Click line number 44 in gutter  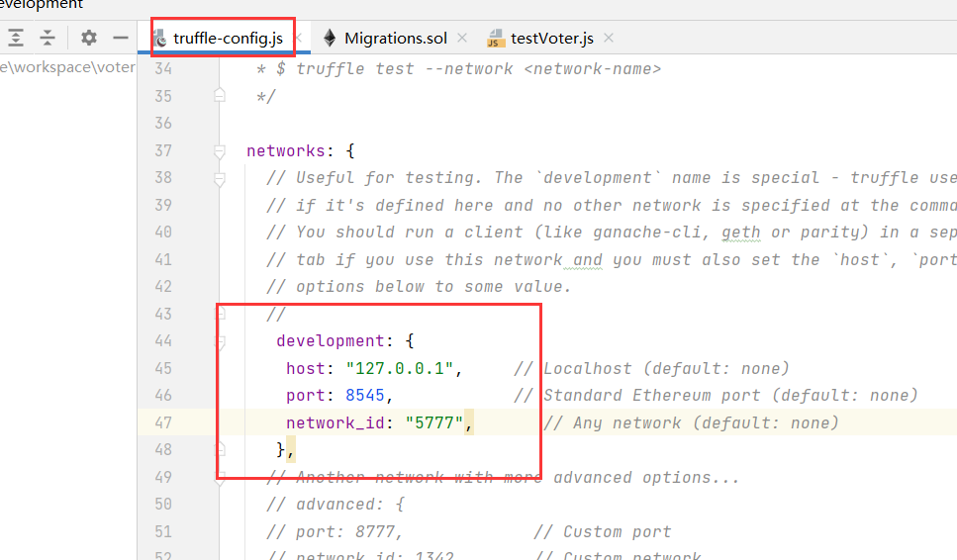pyautogui.click(x=163, y=340)
